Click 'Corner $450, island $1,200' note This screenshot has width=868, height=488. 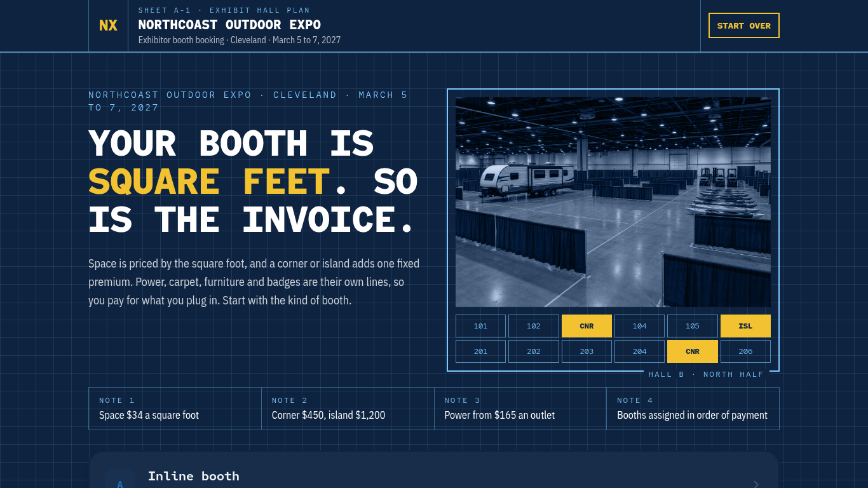click(329, 415)
